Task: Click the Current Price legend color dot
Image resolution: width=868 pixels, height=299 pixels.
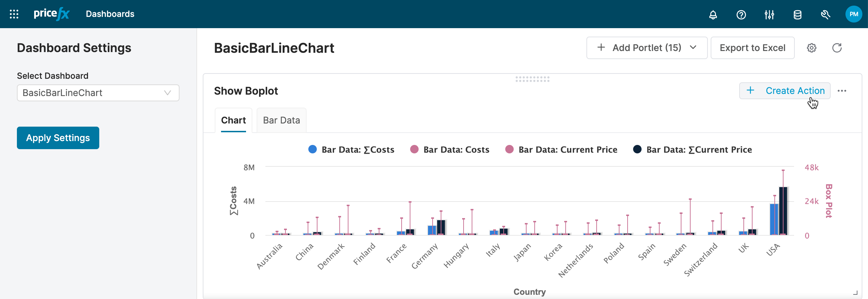Action: (509, 149)
